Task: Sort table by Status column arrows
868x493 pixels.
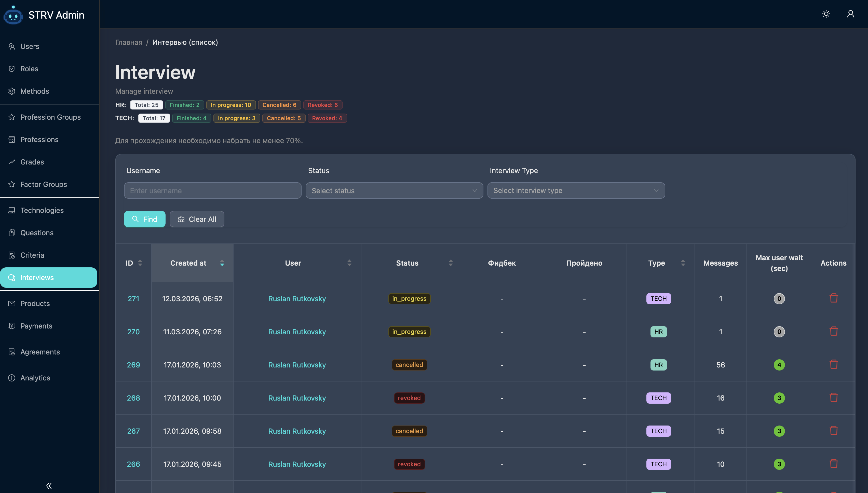Action: click(450, 263)
